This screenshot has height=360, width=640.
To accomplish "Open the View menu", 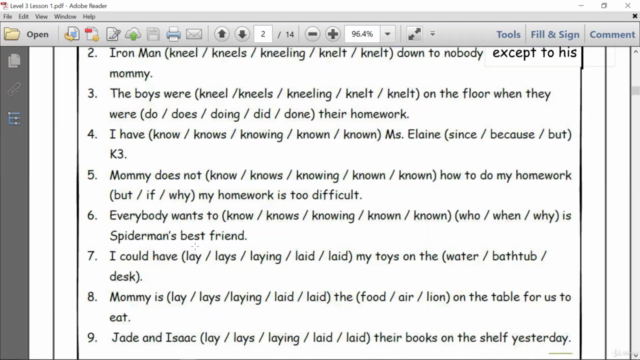I will (41, 17).
